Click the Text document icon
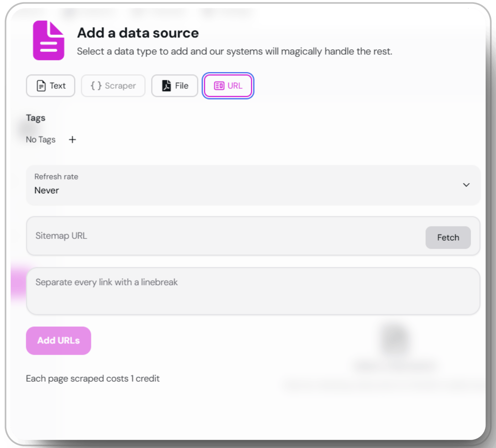 (x=41, y=86)
